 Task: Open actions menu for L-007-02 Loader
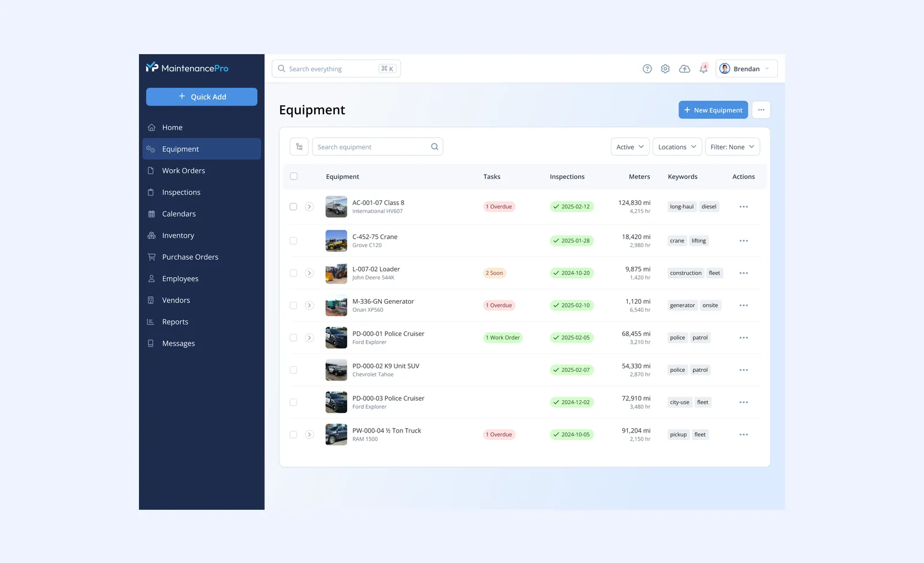point(744,273)
